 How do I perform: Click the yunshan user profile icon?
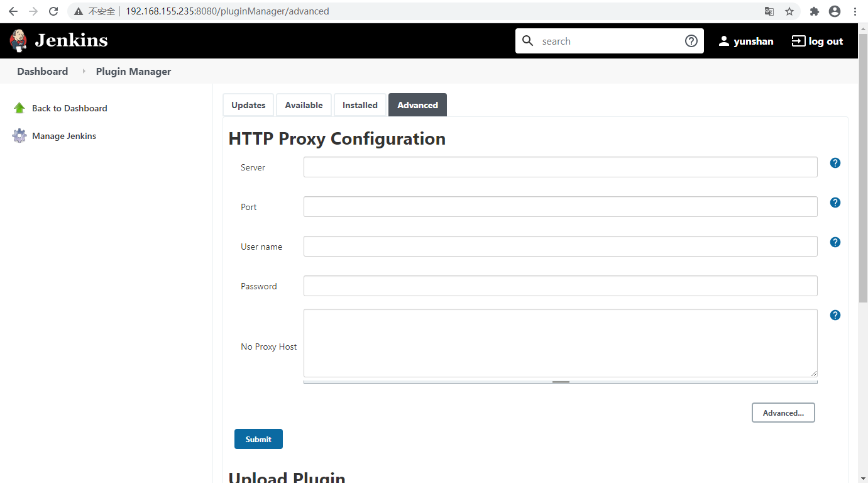724,41
